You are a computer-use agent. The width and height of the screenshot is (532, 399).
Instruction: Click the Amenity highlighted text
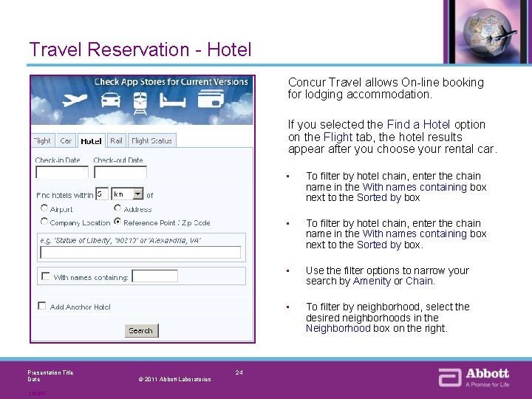372,281
